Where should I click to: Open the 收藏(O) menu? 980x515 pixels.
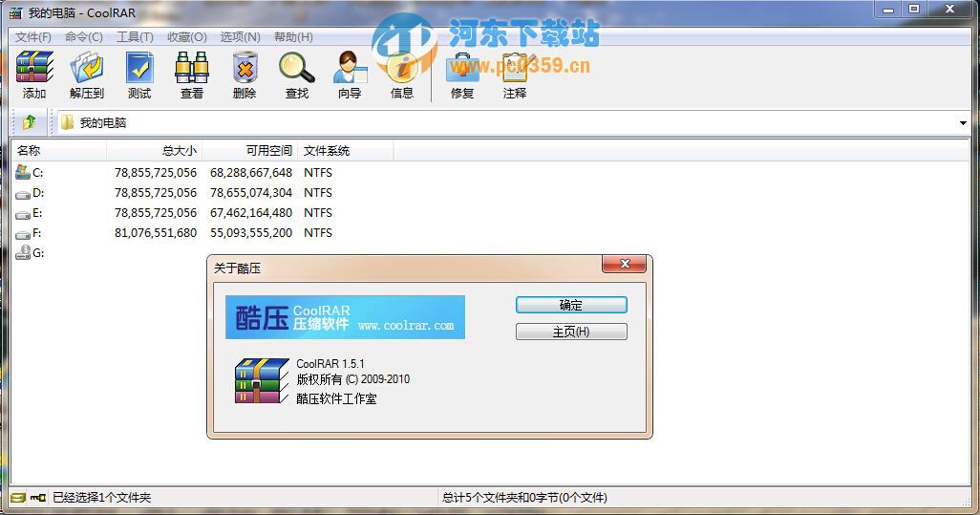(187, 37)
